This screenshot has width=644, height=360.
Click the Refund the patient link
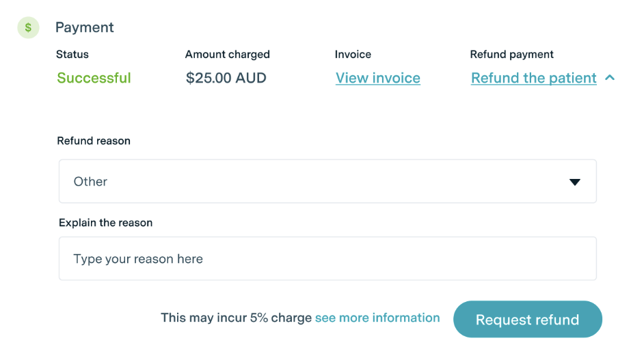(533, 78)
